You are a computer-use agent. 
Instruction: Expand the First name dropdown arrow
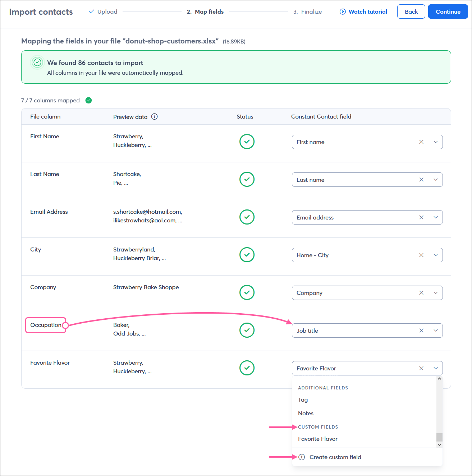click(x=436, y=142)
